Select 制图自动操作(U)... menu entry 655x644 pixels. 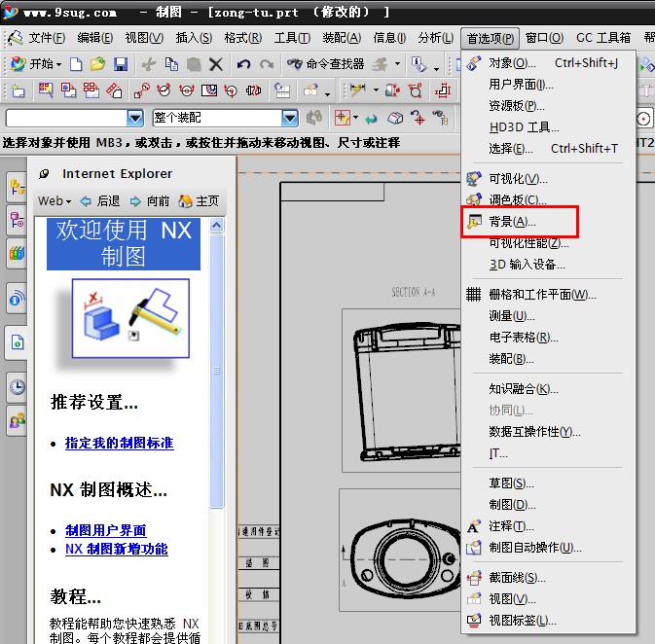tap(548, 548)
